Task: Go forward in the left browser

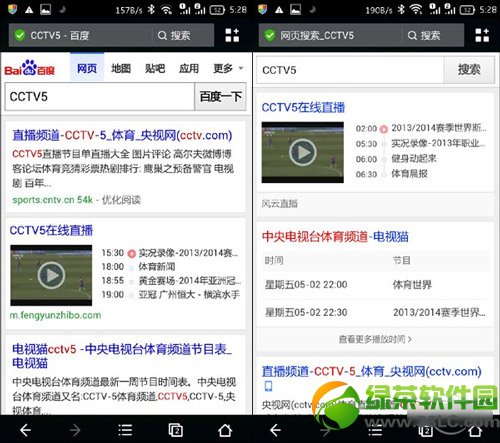Action: pyautogui.click(x=75, y=430)
